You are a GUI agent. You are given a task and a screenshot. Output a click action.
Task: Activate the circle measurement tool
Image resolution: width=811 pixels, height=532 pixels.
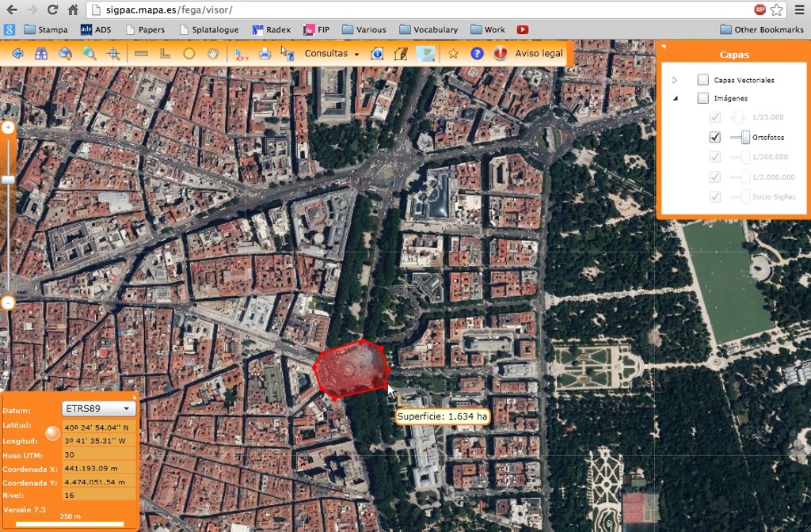[x=188, y=54]
